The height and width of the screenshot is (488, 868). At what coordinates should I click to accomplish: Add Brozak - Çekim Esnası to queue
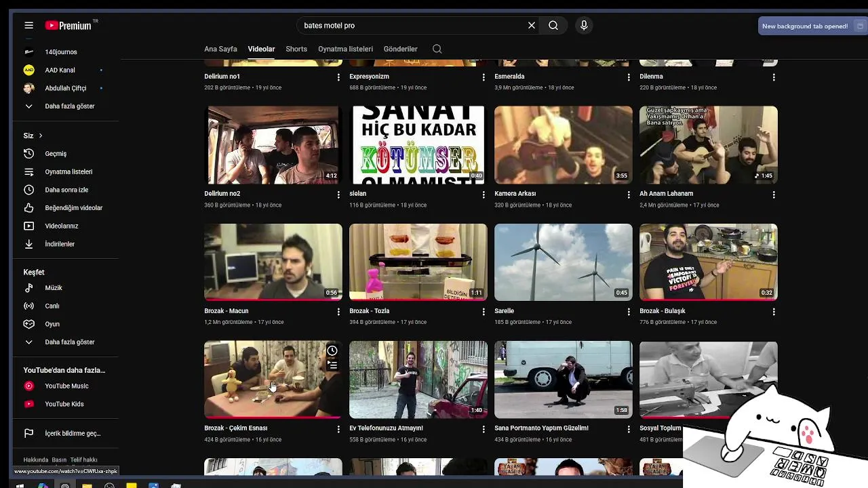tap(332, 365)
